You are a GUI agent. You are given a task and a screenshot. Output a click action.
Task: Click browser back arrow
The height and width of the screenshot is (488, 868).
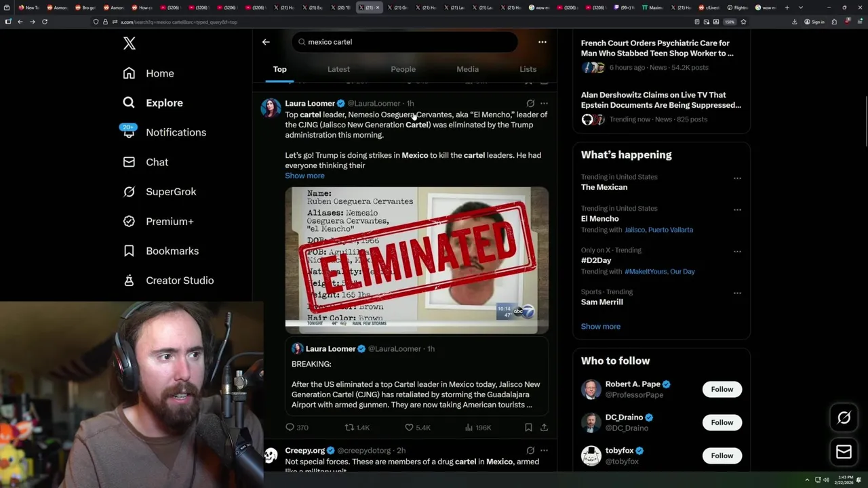(20, 22)
